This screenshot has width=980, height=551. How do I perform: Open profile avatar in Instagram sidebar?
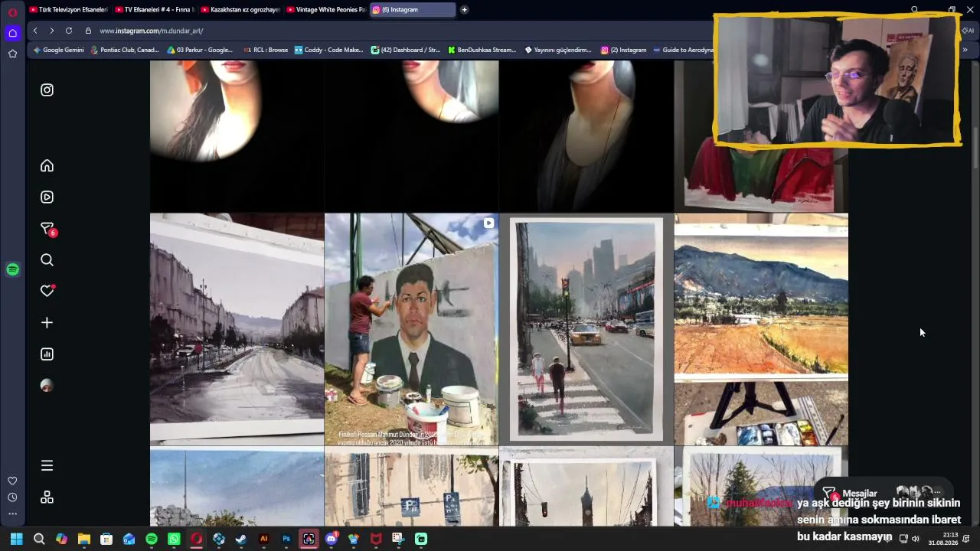[x=47, y=386]
